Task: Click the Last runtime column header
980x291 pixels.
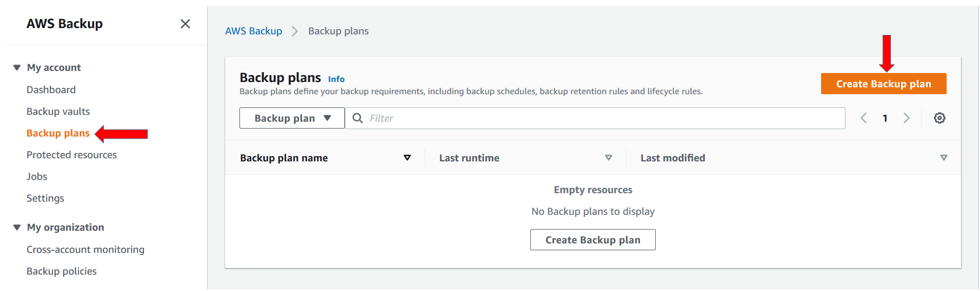Action: [469, 158]
